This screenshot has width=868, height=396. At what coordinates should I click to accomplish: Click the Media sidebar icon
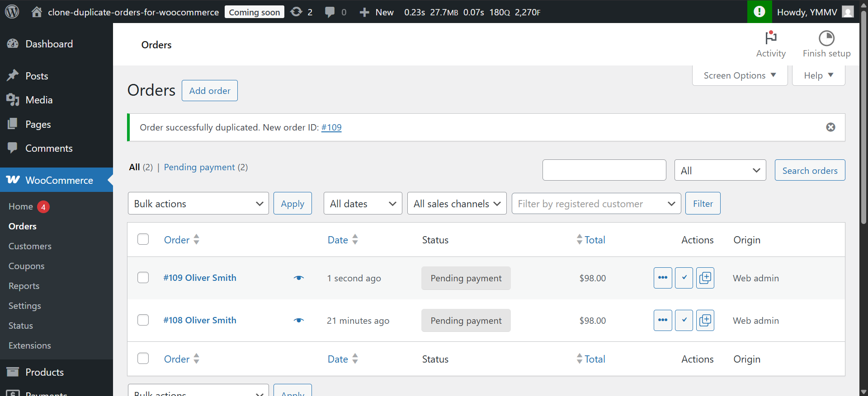coord(13,100)
